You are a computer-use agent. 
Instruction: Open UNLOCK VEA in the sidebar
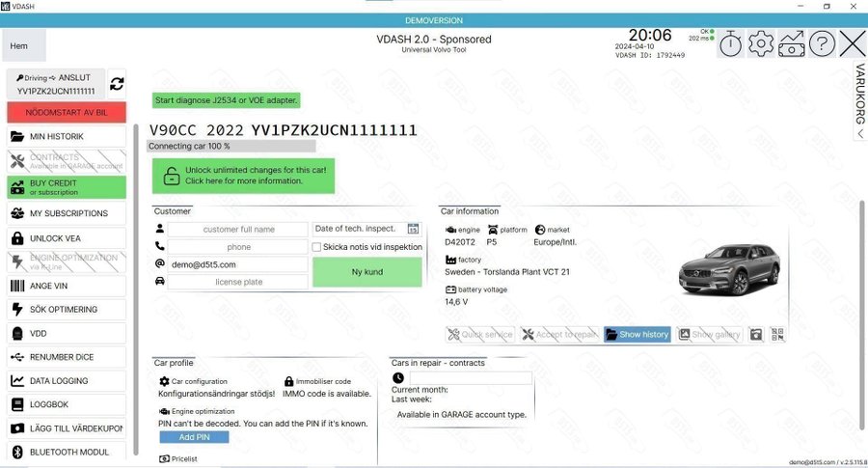coord(67,238)
